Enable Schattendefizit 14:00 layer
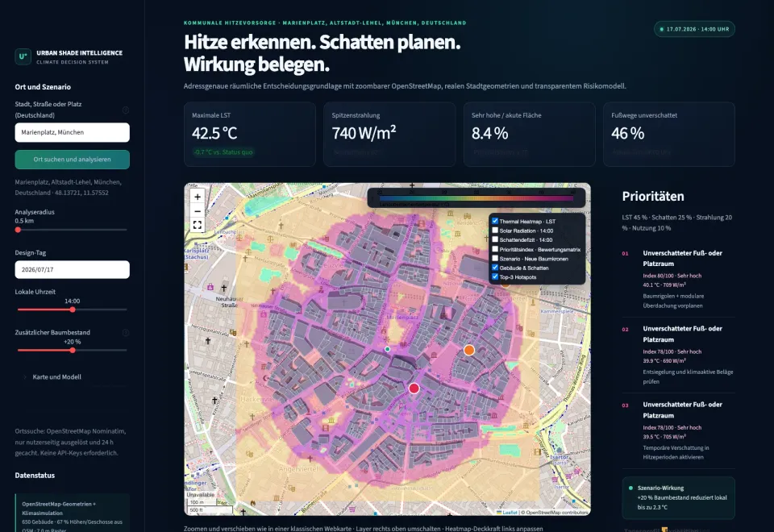The image size is (774, 532). [x=495, y=239]
